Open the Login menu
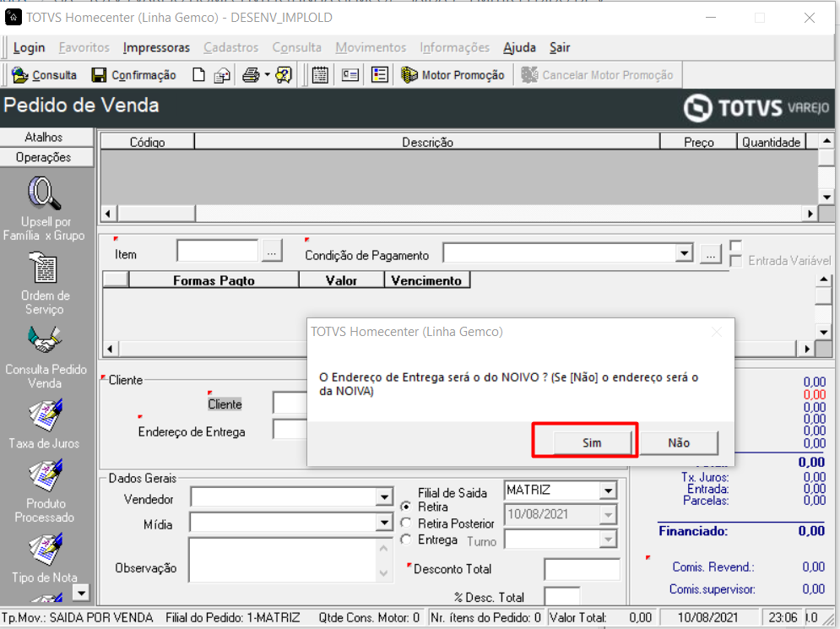 pyautogui.click(x=29, y=47)
